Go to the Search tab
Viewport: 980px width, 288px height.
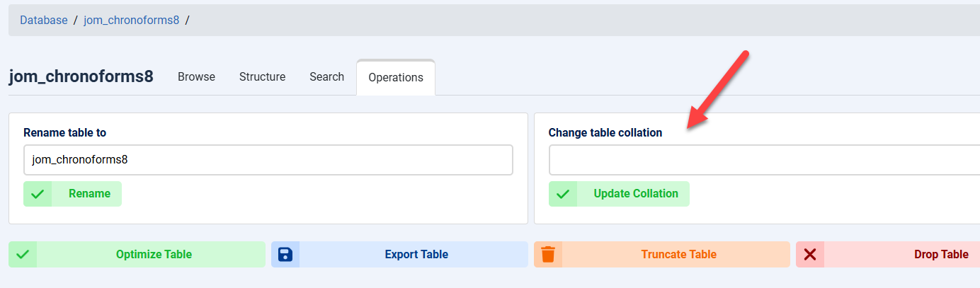pos(326,76)
